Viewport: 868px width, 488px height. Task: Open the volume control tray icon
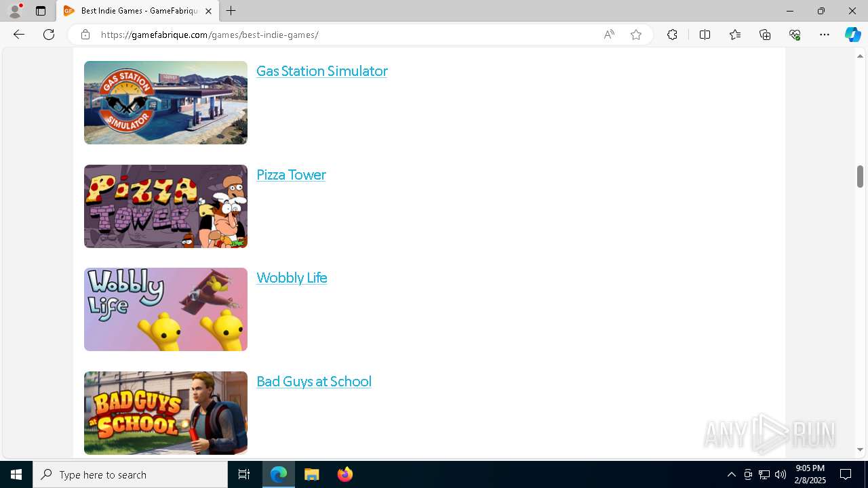(x=781, y=474)
